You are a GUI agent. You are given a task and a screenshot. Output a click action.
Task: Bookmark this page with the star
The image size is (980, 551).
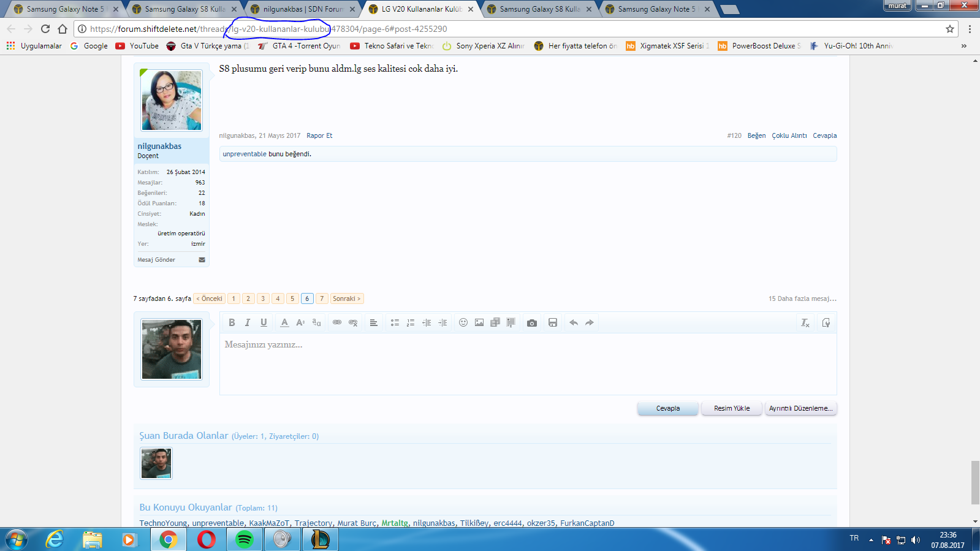950,29
